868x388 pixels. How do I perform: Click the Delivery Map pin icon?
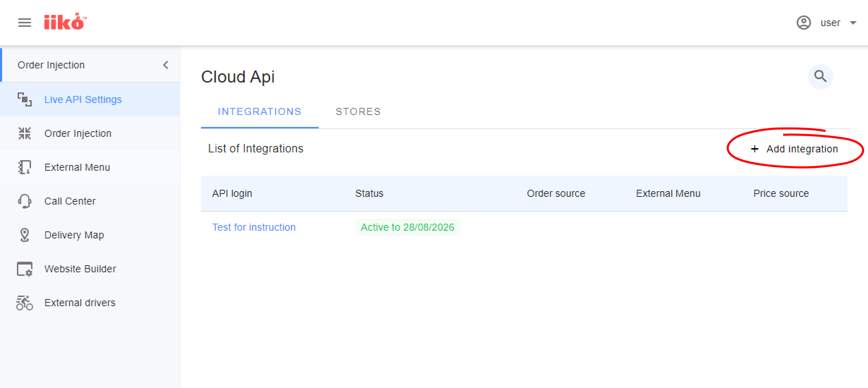pos(25,235)
